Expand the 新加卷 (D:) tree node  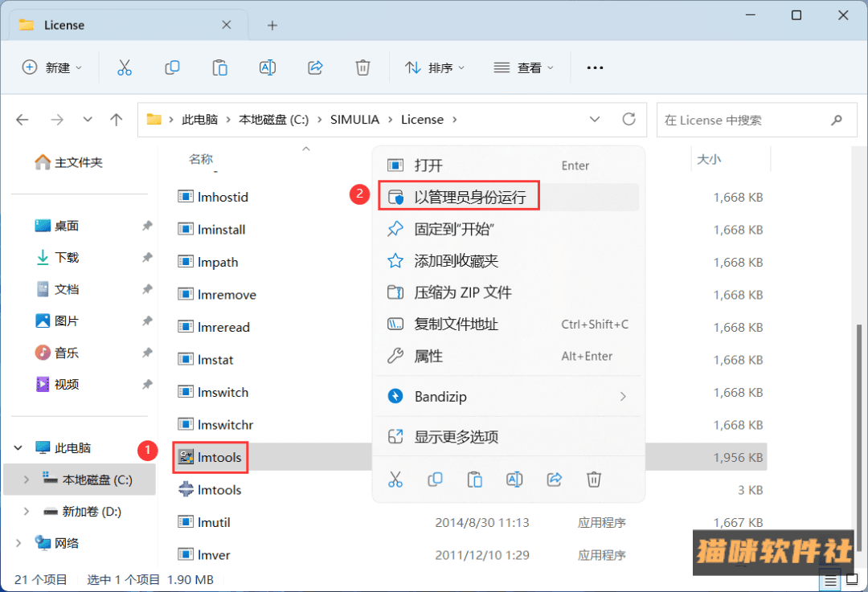(x=26, y=511)
